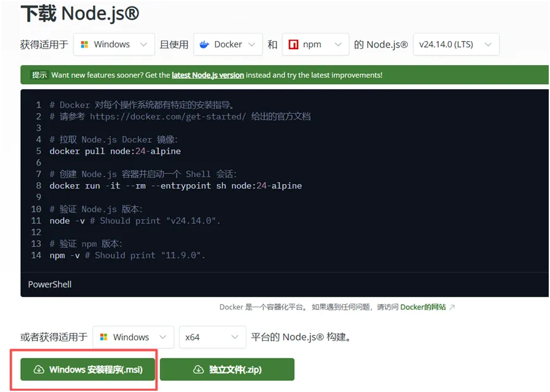Click the Windows logo icon in top dropdown

[84, 44]
